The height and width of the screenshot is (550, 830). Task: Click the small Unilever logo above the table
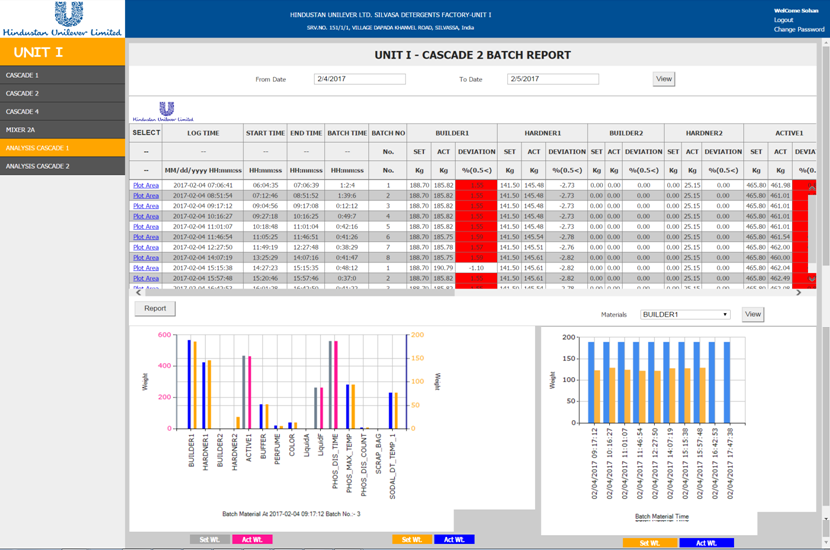(x=164, y=111)
